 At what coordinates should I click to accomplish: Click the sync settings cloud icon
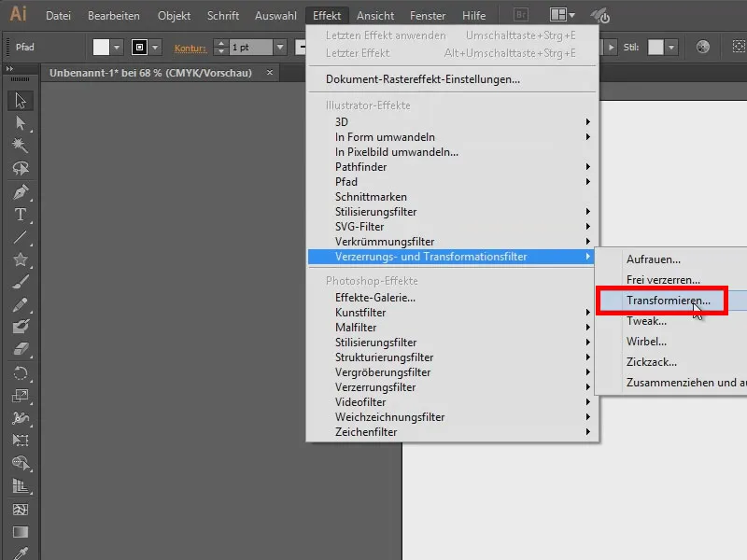(600, 16)
